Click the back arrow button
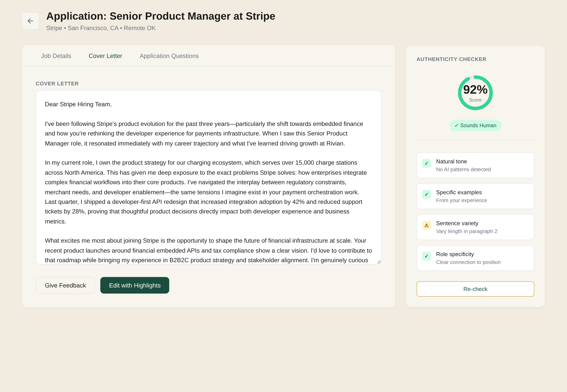This screenshot has width=567, height=392. (30, 21)
